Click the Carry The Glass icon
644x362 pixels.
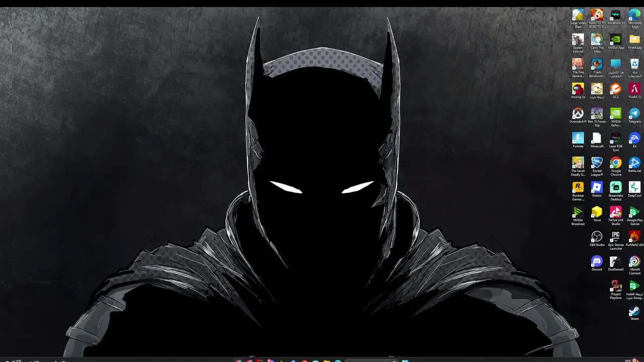point(597,40)
